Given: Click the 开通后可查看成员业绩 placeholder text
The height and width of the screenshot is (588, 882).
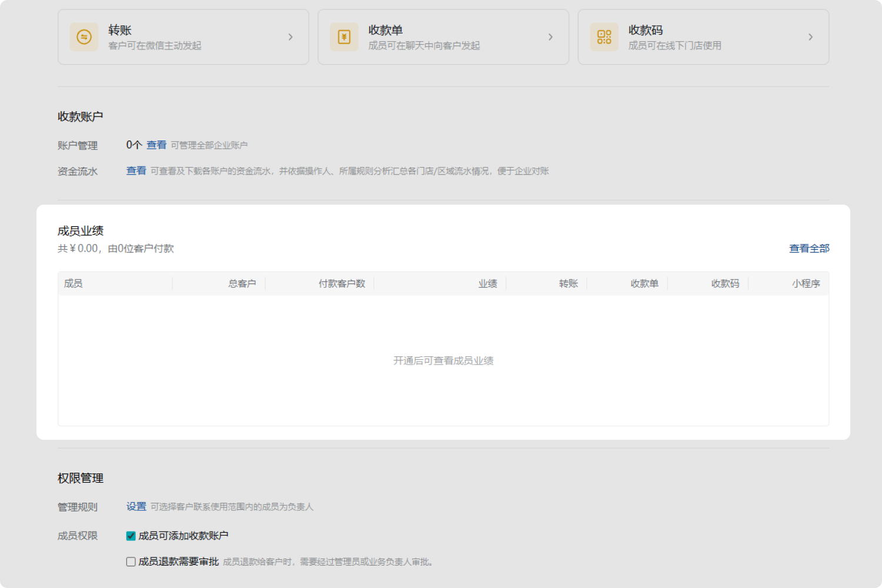Looking at the screenshot, I should 443,360.
